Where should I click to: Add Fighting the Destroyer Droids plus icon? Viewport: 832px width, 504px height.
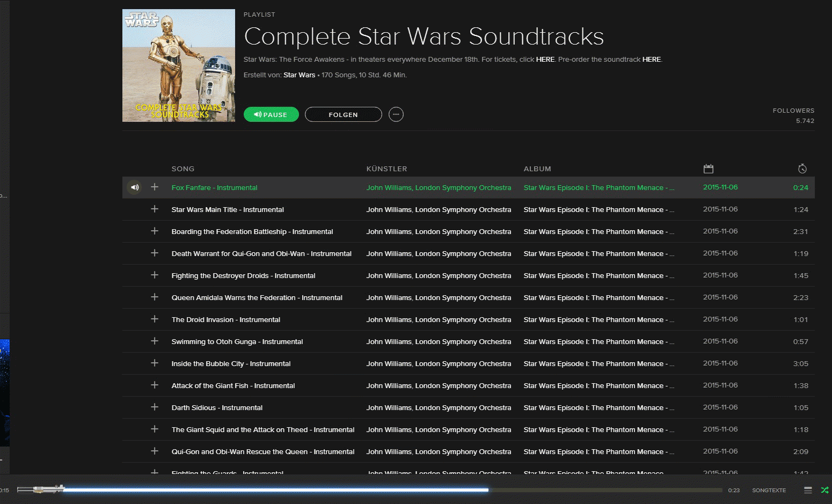pyautogui.click(x=155, y=275)
